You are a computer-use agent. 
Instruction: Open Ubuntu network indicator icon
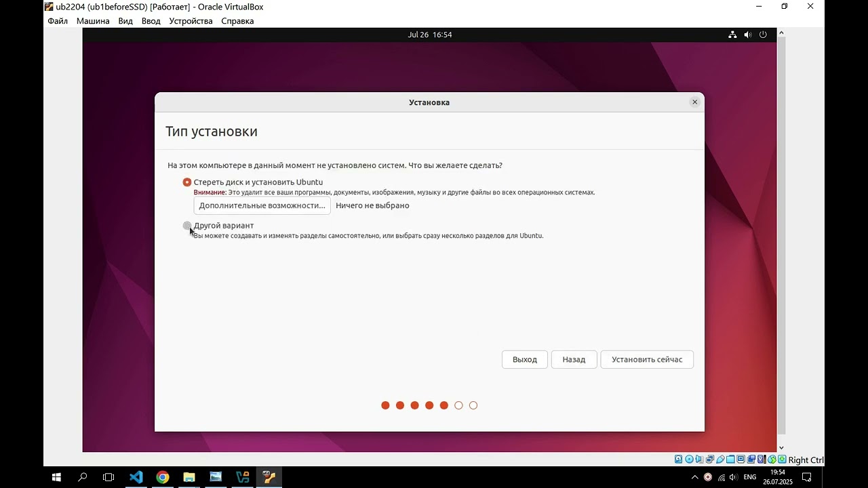point(732,35)
